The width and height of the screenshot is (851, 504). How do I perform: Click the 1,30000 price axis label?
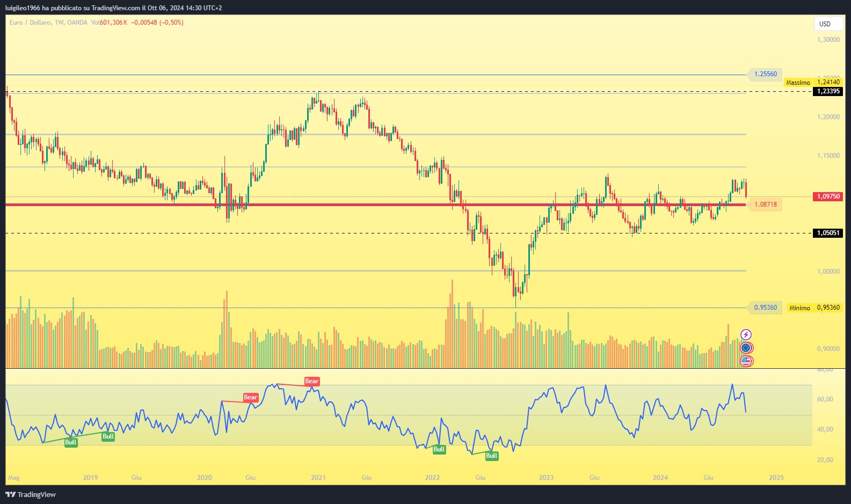828,40
